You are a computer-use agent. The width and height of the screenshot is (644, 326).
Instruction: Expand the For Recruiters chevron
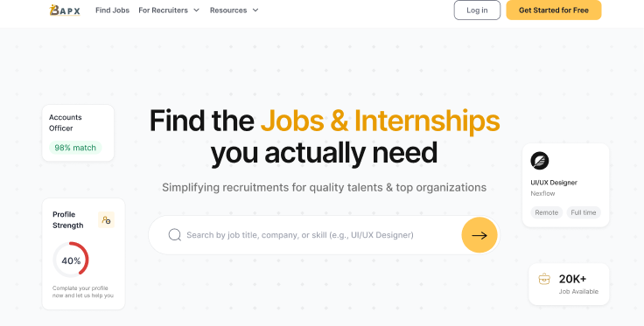(x=196, y=10)
